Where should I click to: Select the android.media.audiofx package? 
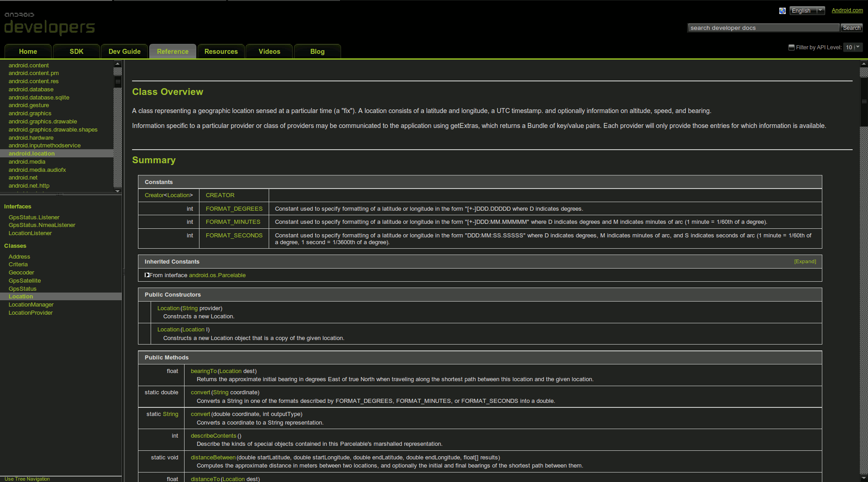click(x=37, y=170)
